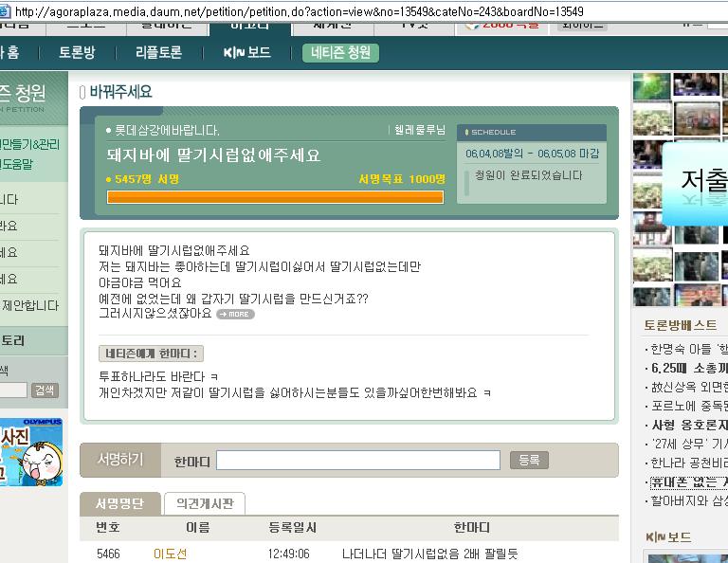Switch to the 서명명단 tab
Viewport: 728px width, 563px height.
(119, 503)
